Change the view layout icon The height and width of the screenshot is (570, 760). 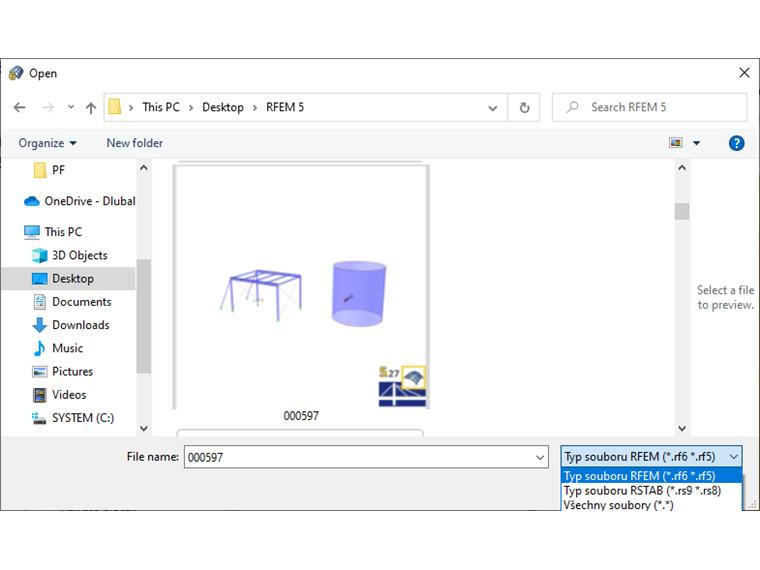click(x=676, y=143)
